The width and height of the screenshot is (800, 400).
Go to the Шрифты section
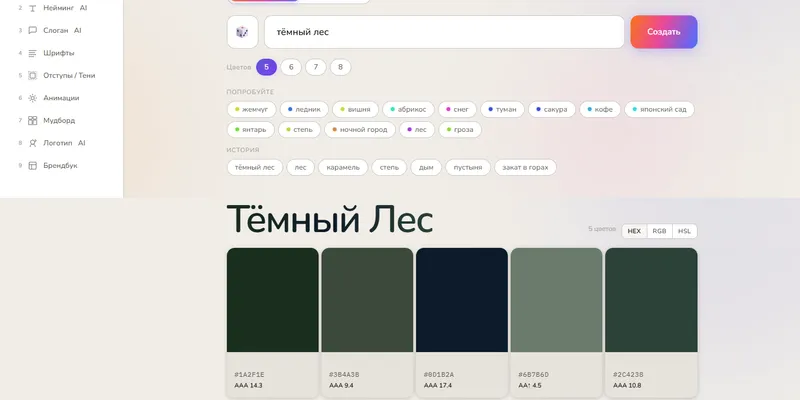[x=61, y=53]
